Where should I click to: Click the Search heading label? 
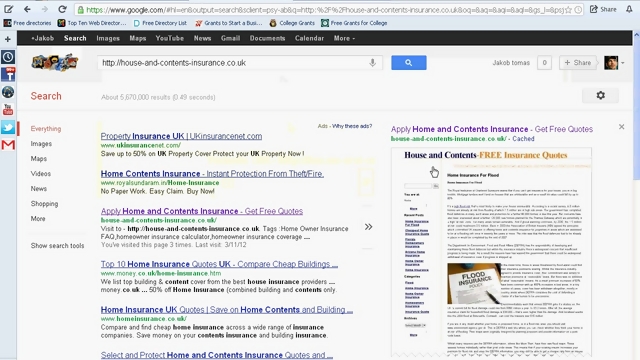tap(46, 96)
